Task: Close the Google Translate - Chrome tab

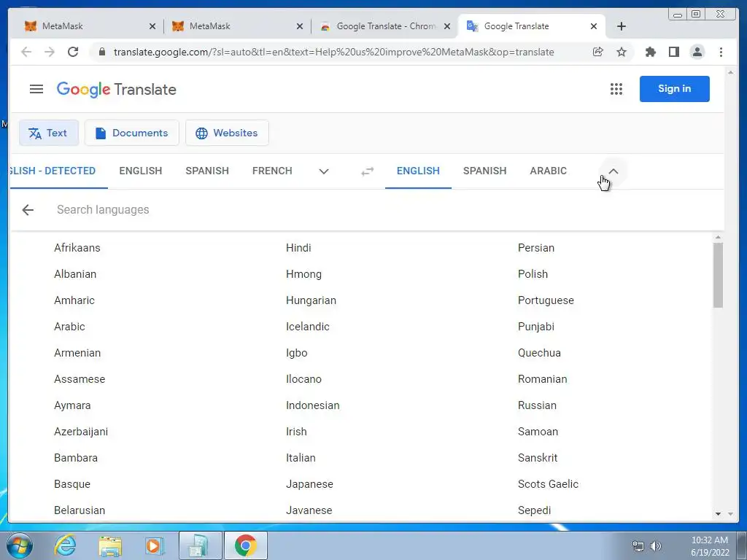Action: coord(447,27)
